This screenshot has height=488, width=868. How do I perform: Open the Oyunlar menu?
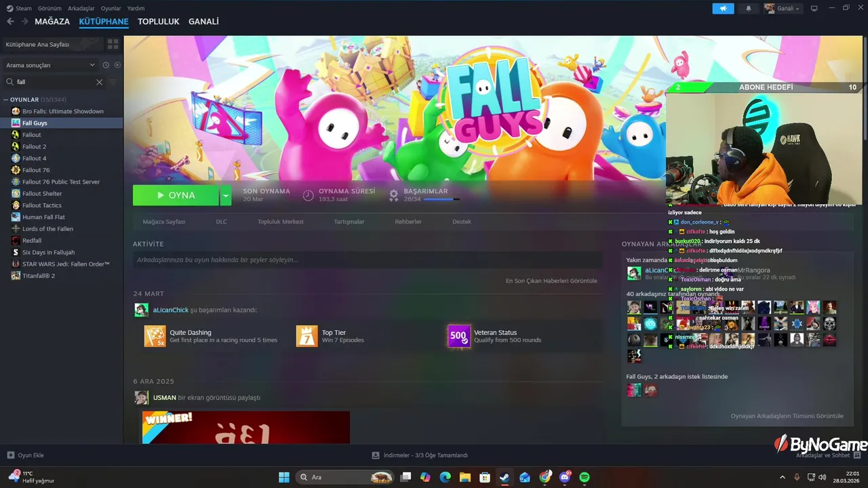(x=111, y=8)
